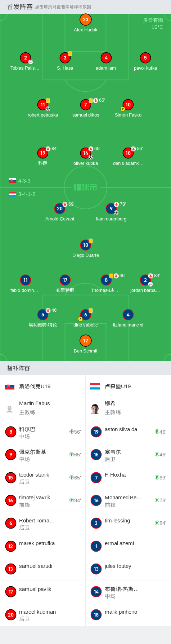Screen dimensions: 171x644
Task: Select oliver kubka's number 14 icon
Action: pyautogui.click(x=85, y=153)
